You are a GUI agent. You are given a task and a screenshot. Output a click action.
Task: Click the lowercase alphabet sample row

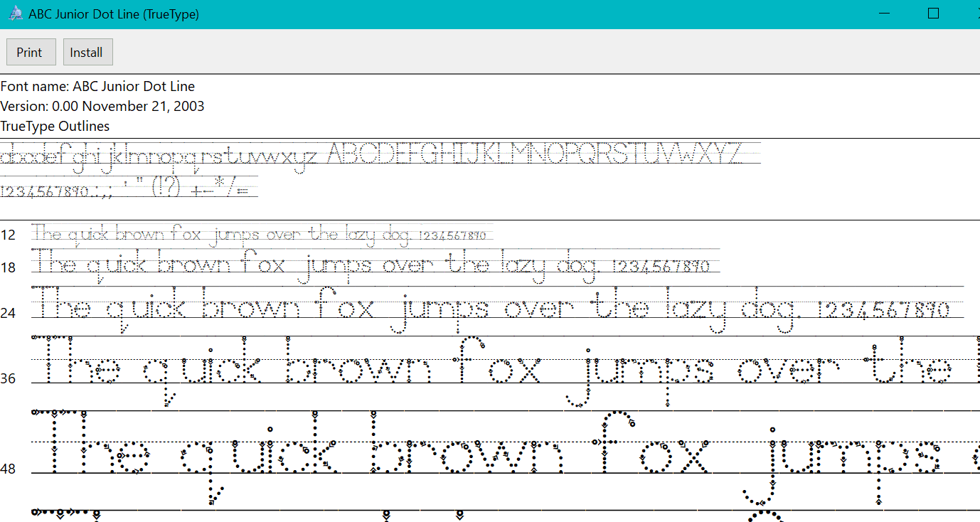click(159, 157)
